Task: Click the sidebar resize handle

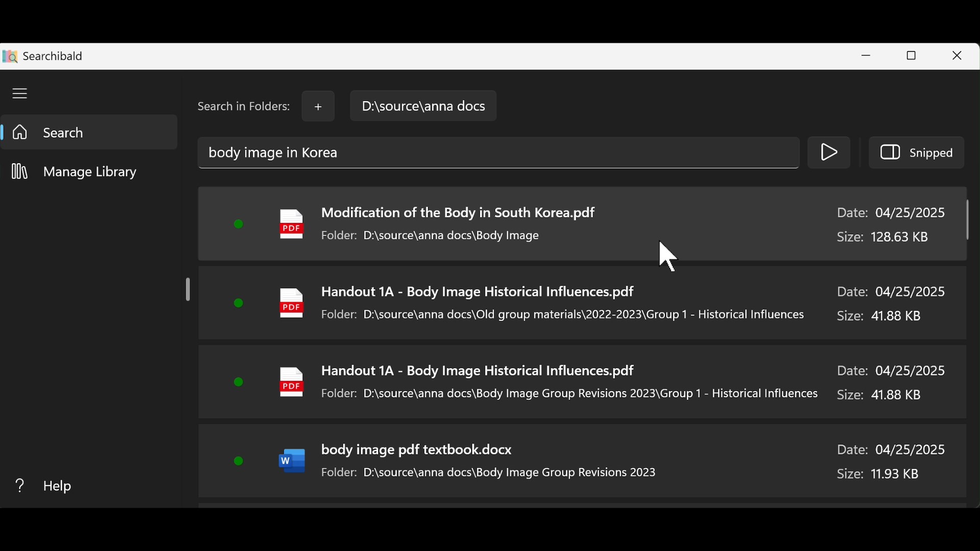Action: tap(188, 290)
